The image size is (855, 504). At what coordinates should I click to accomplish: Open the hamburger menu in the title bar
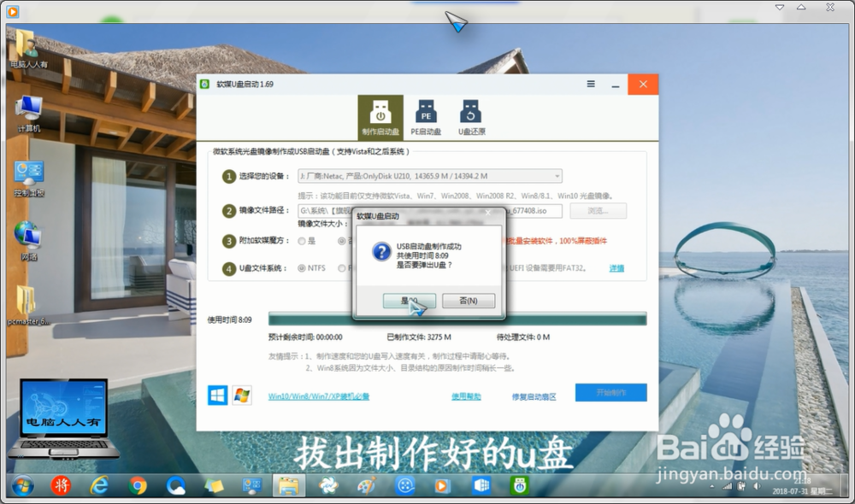[591, 85]
